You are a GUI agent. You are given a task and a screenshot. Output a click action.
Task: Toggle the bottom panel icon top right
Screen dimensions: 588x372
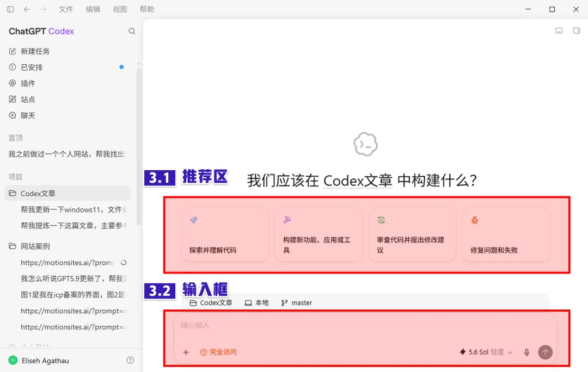pyautogui.click(x=559, y=30)
